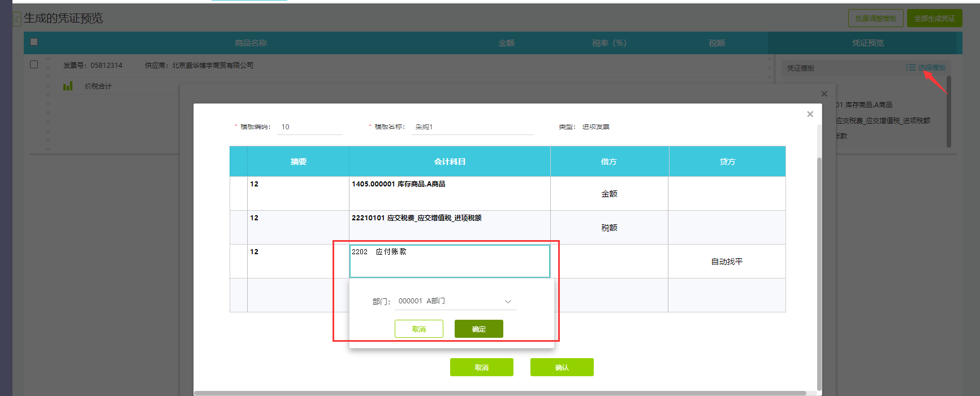Check the box for invoice 05812314

[x=34, y=64]
